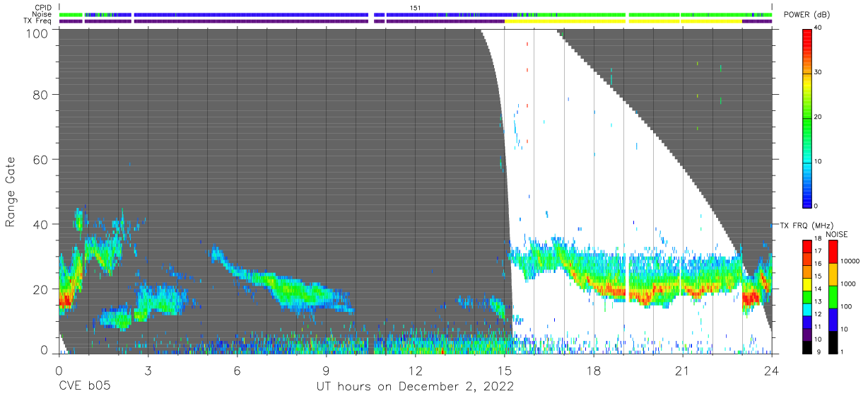This screenshot has height=401, width=868.
Task: Click the 0 hour tick on UT axis
Action: point(59,370)
